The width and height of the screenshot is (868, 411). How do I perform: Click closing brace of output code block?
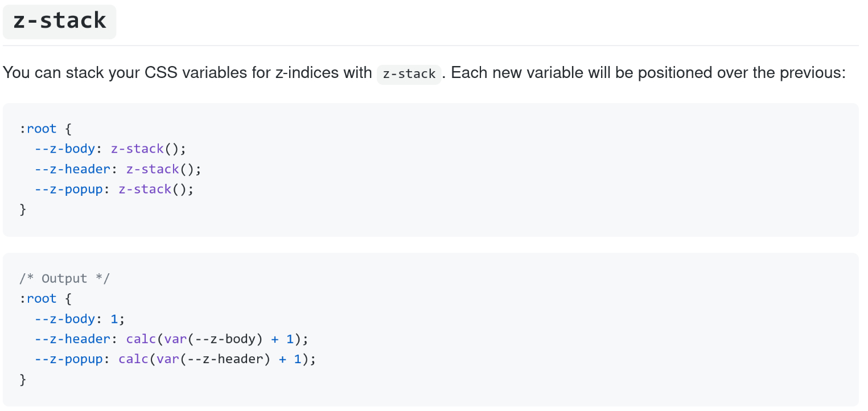tap(23, 380)
